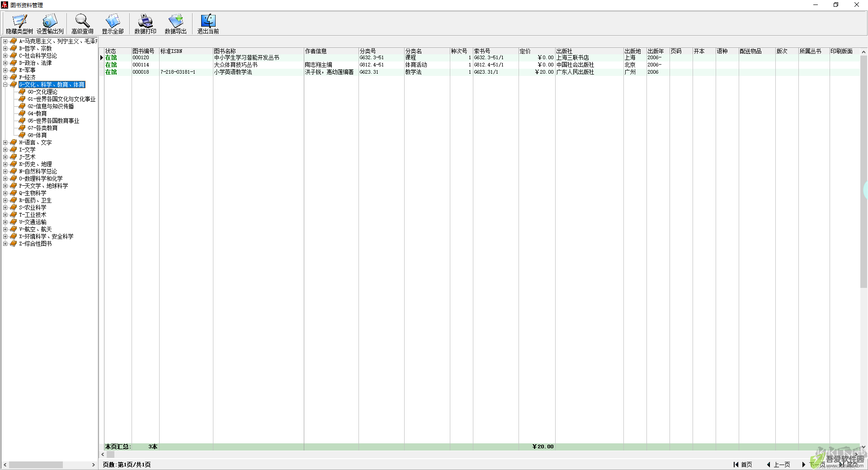Click the 索书号 column header
This screenshot has height=470, width=868.
pos(495,51)
